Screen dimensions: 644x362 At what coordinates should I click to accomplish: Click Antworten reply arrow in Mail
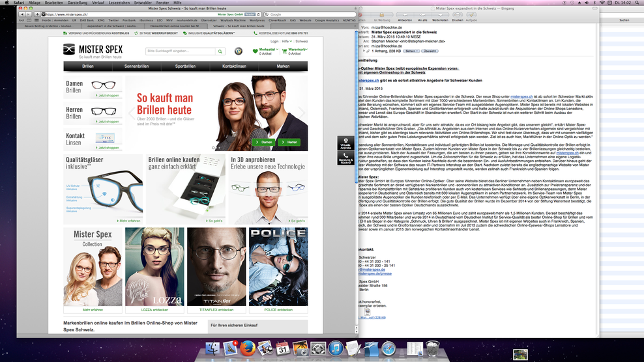[405, 16]
